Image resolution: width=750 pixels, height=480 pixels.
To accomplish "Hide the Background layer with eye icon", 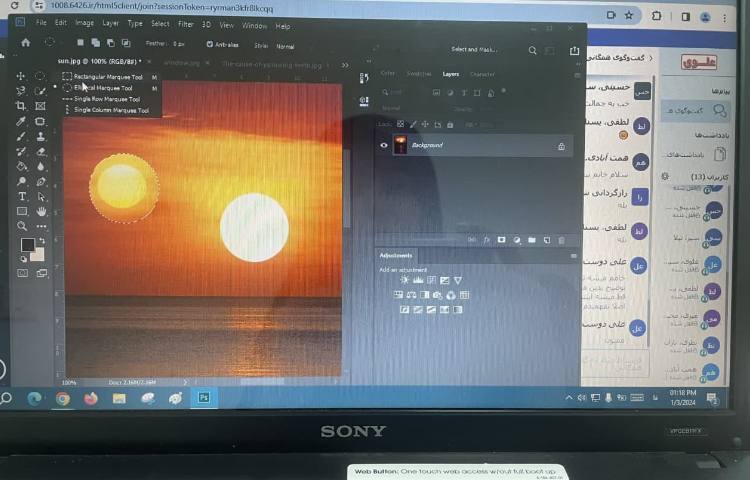I will pos(384,146).
